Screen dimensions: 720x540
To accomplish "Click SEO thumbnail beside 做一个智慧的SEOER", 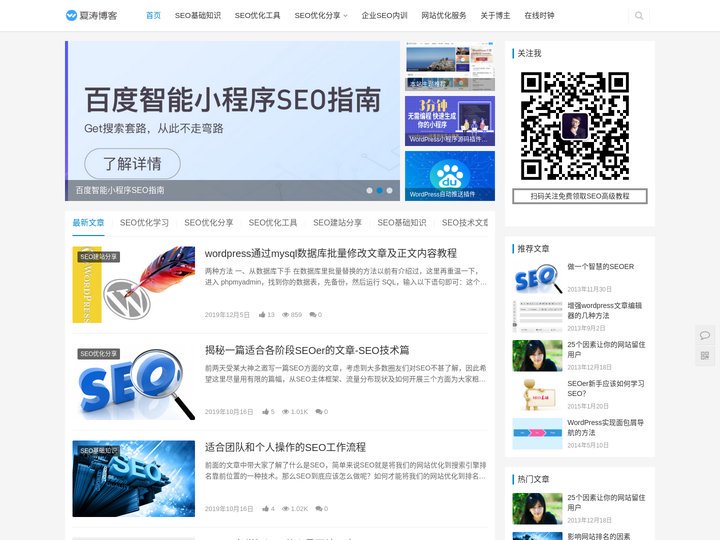I will (x=537, y=278).
